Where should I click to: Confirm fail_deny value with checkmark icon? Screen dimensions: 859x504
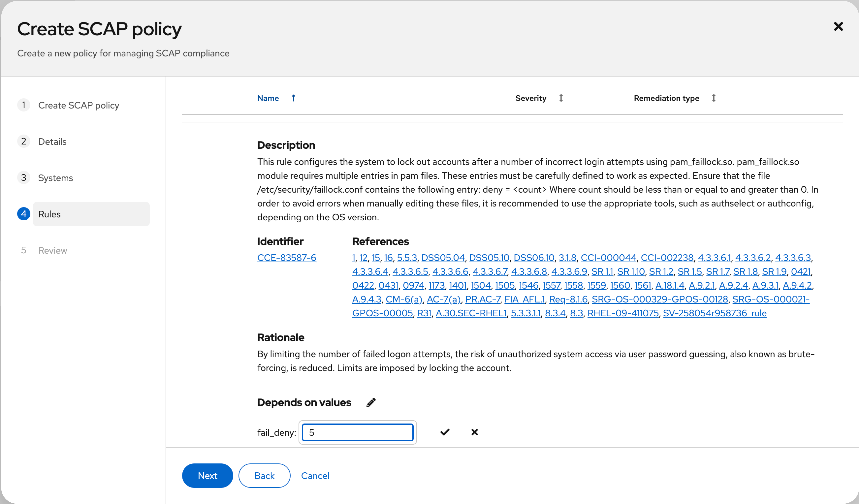(444, 432)
